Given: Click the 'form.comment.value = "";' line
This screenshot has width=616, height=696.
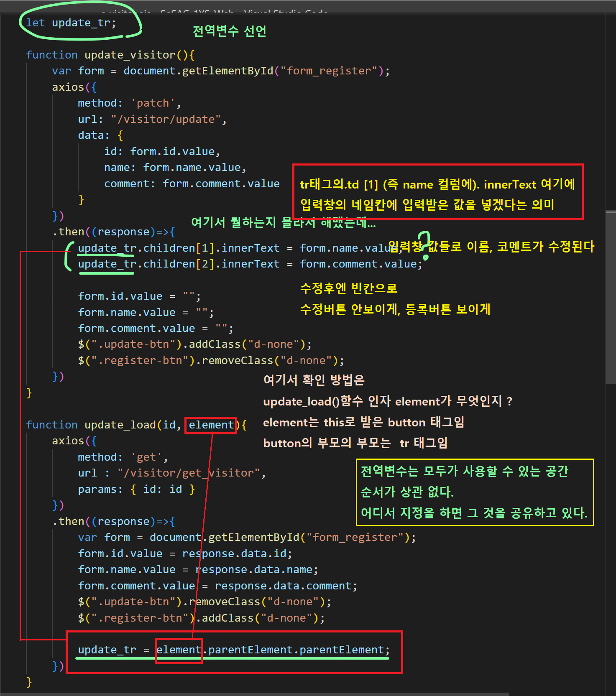Looking at the screenshot, I should pyautogui.click(x=156, y=329).
